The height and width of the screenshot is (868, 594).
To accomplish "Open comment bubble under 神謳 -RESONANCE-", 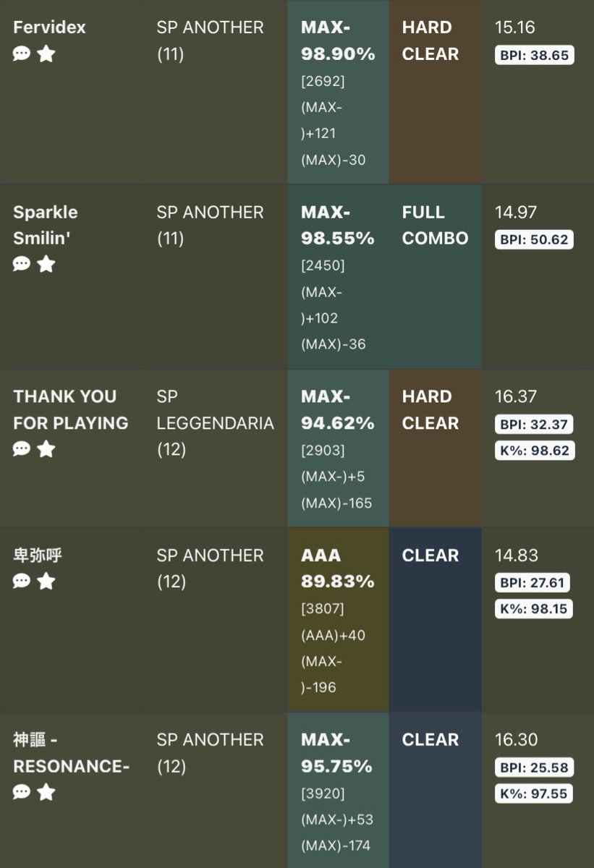I will [x=22, y=793].
